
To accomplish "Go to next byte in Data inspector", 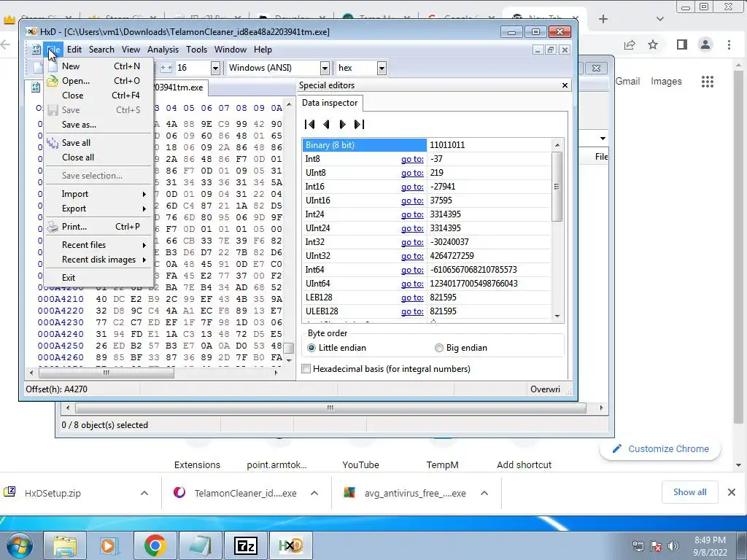I will pos(342,124).
